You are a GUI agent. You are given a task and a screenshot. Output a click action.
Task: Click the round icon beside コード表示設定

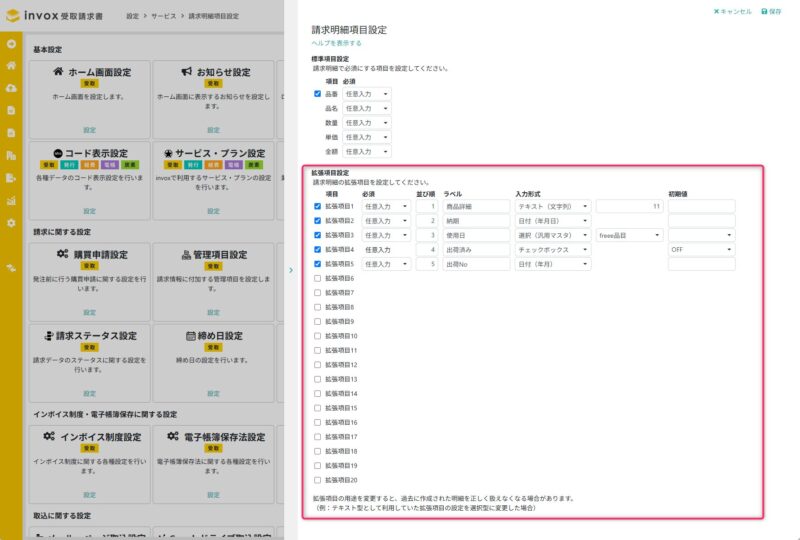coord(58,153)
